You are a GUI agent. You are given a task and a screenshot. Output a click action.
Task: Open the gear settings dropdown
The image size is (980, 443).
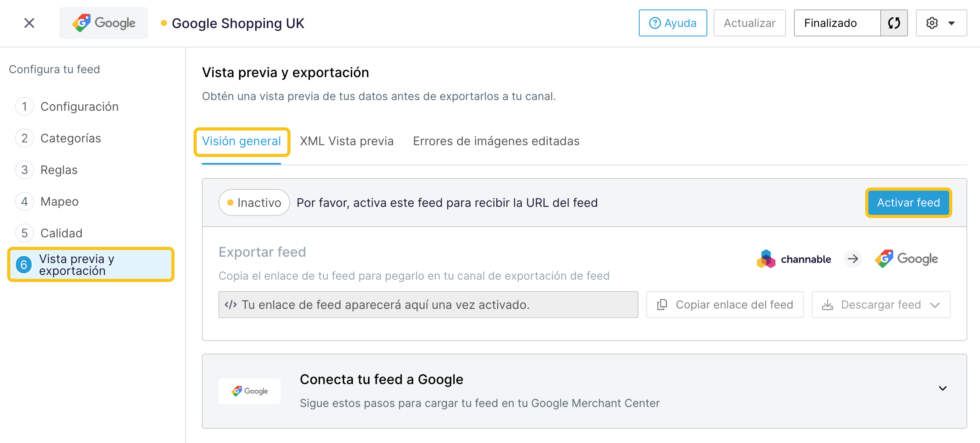(x=941, y=23)
